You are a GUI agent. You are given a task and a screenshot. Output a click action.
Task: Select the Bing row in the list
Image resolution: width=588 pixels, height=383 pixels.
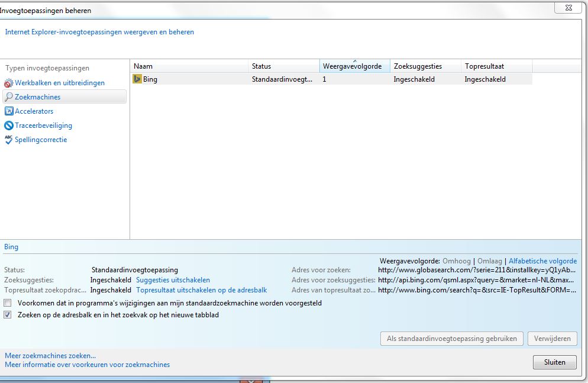pyautogui.click(x=331, y=79)
